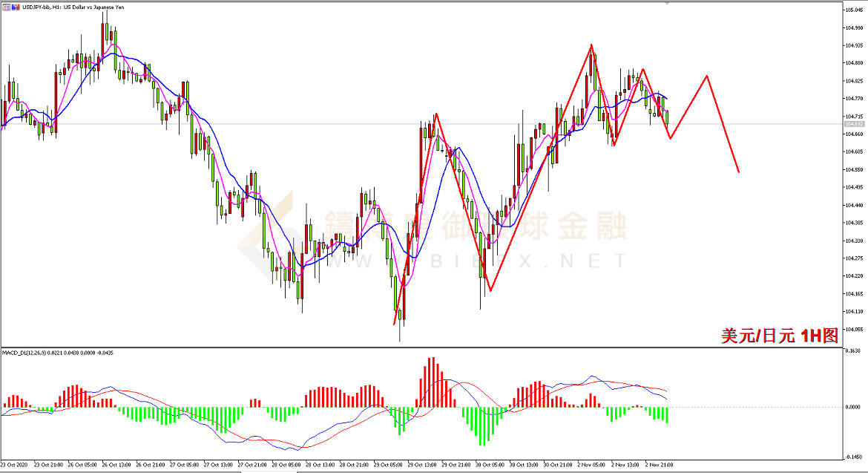Select the 23 Oct 2020 time axis label
The height and width of the screenshot is (473, 868).
(x=14, y=465)
